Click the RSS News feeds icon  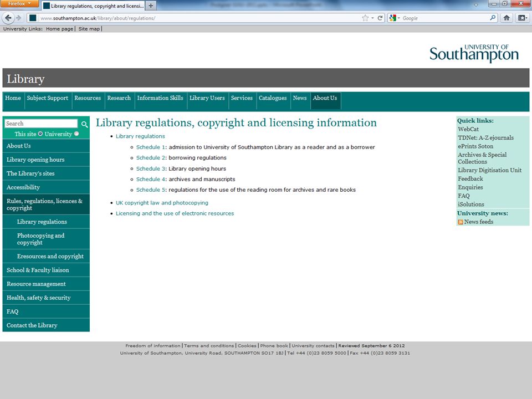(x=461, y=222)
